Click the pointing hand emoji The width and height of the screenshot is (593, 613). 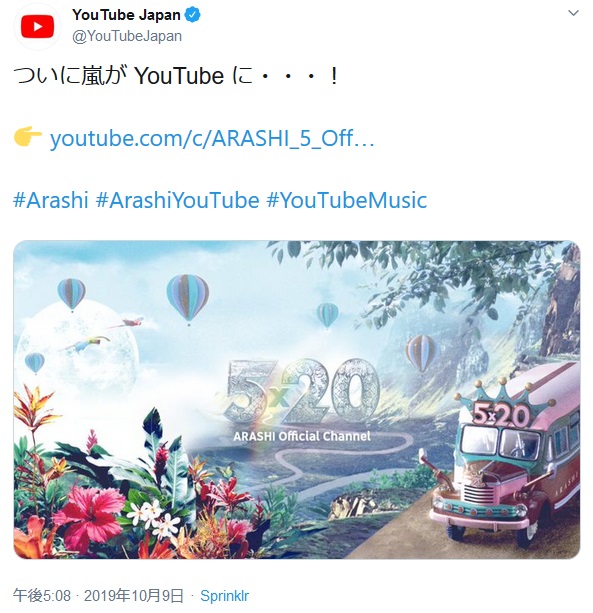[28, 136]
